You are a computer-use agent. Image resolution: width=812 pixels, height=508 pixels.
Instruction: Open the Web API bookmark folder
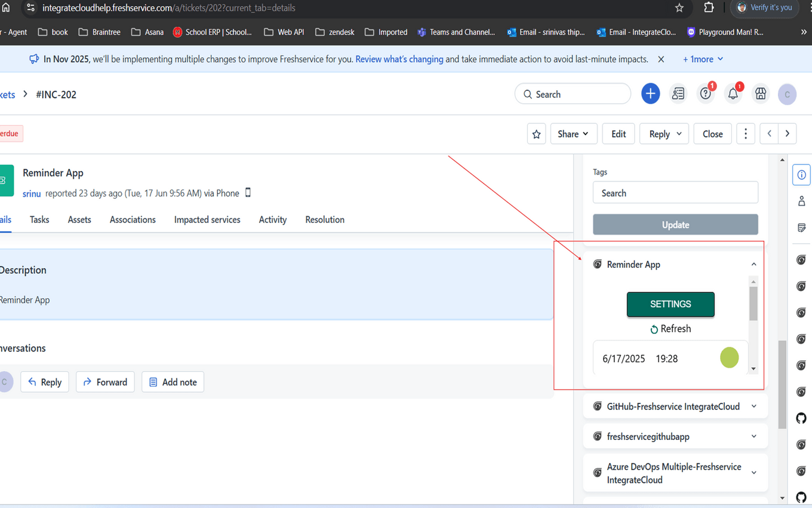pos(284,32)
